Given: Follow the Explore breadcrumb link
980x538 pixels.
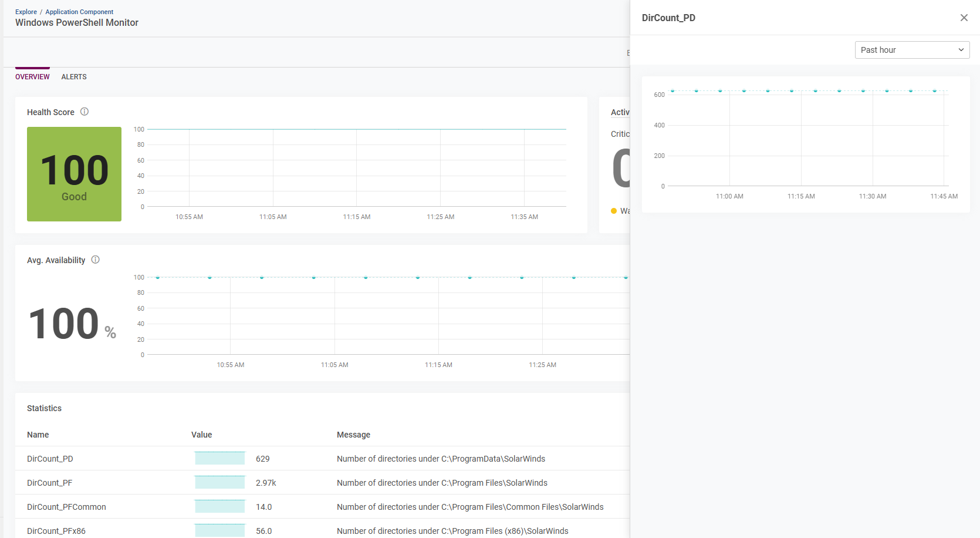Looking at the screenshot, I should pos(26,12).
